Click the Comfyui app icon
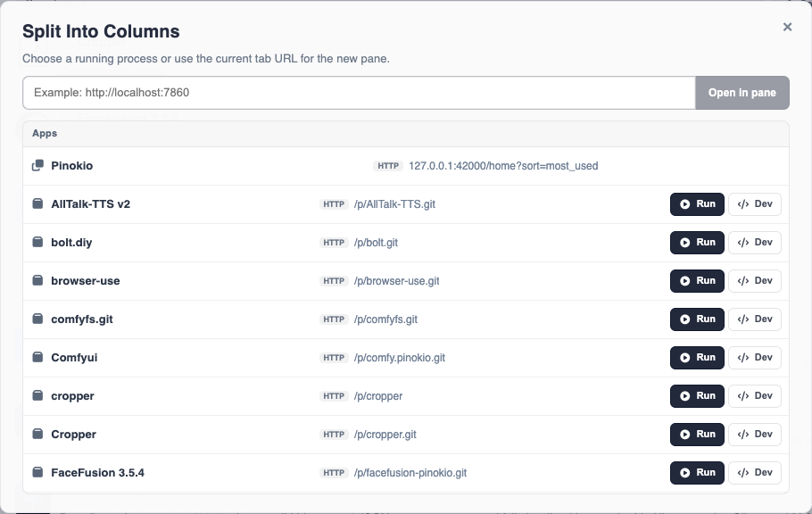Image resolution: width=812 pixels, height=514 pixels. pos(37,357)
